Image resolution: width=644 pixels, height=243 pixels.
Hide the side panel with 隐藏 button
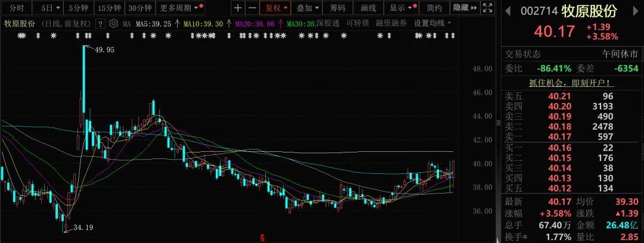coord(465,8)
